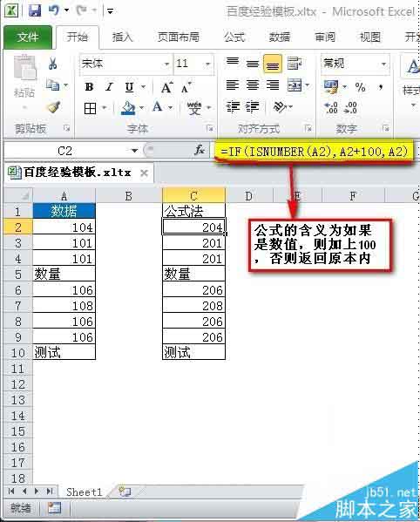Click the text Orientation icon
This screenshot has width=420, height=522.
[x=280, y=107]
